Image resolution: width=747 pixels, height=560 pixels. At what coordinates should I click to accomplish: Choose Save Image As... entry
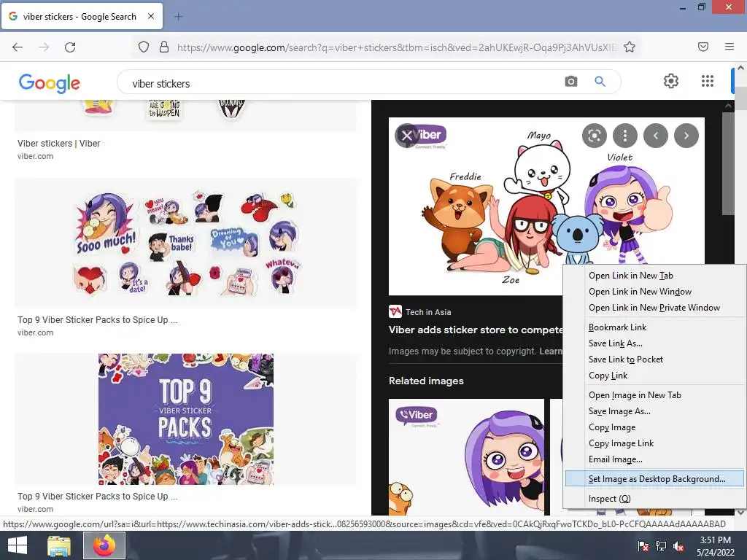click(x=619, y=411)
